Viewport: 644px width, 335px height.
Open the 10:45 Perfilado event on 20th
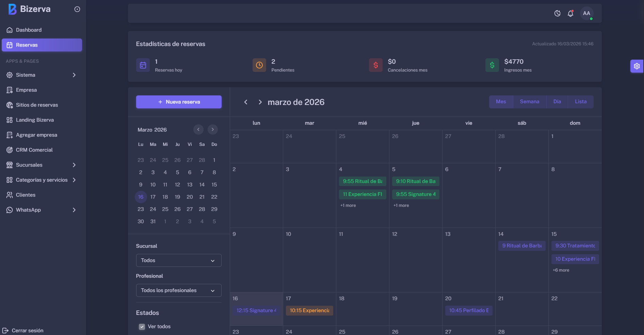[x=469, y=310]
